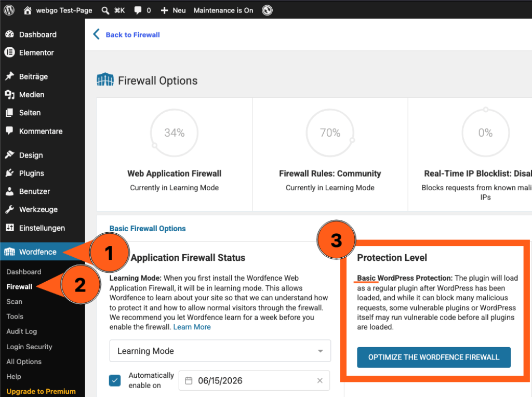Click the Werkzeuge wrench icon
This screenshot has width=532, height=397.
tap(9, 209)
